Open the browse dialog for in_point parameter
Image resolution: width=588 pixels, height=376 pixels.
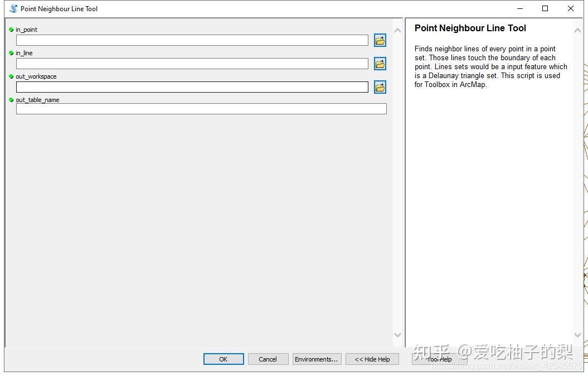point(380,40)
